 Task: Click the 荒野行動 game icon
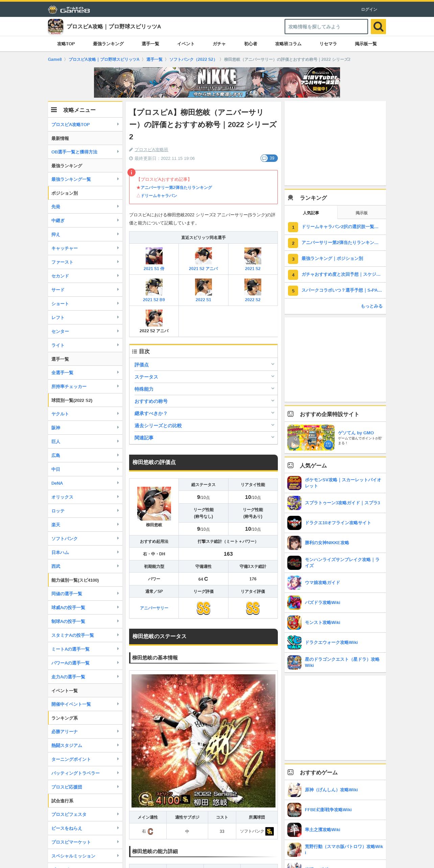click(x=294, y=850)
